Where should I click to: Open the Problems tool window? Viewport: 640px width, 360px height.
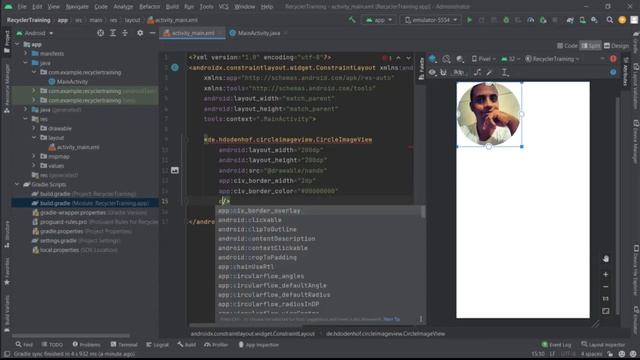click(x=86, y=344)
